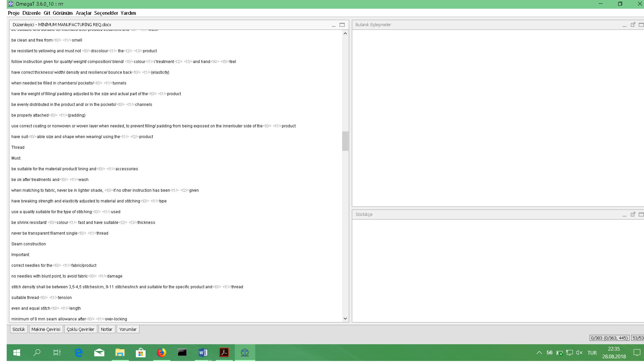This screenshot has width=644, height=362.
Task: Open the Makine Çevirisi tab
Action: coord(46,329)
